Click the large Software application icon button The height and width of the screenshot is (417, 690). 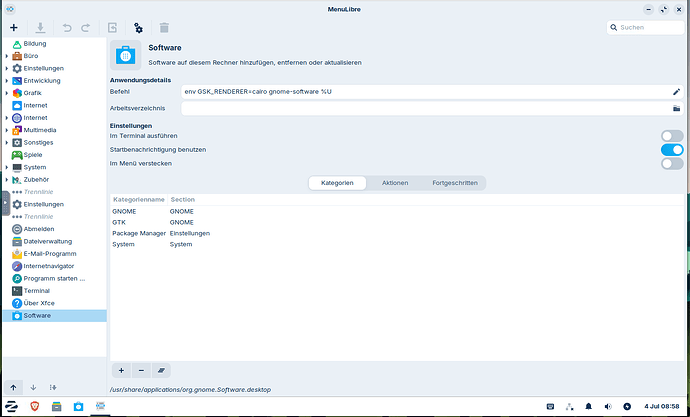(x=125, y=55)
